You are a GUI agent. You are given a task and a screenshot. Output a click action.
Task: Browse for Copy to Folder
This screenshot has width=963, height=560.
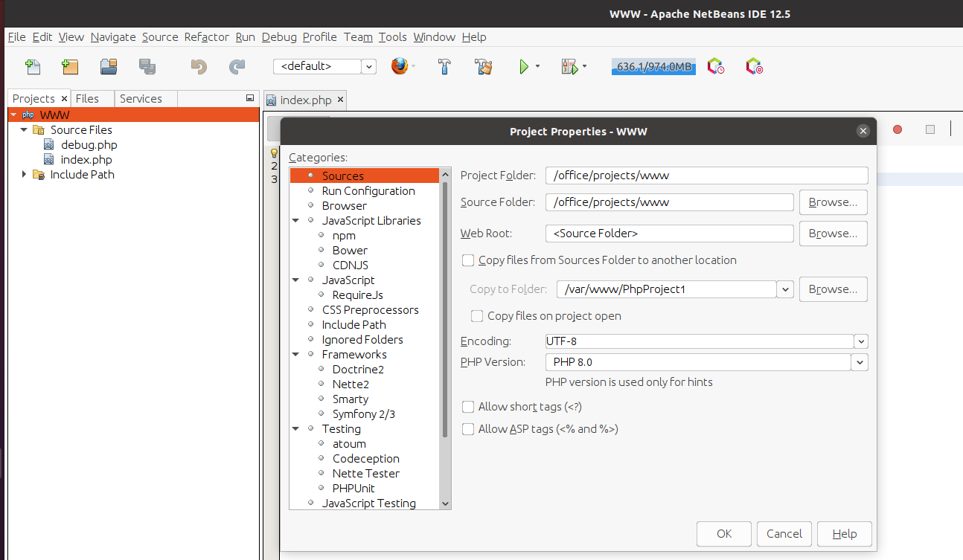(x=834, y=289)
